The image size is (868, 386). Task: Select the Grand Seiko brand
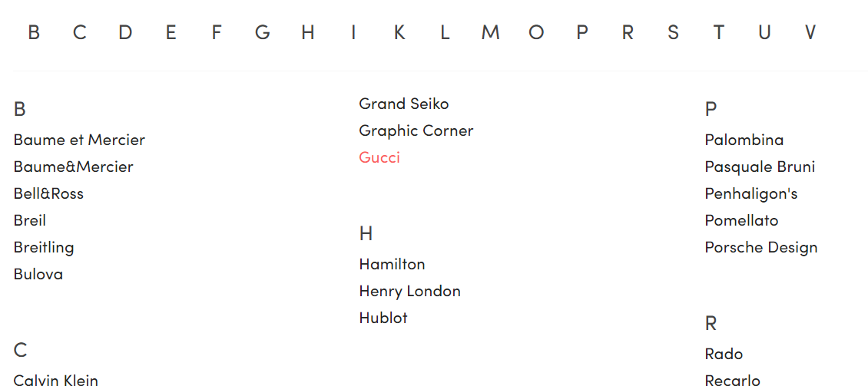tap(404, 104)
